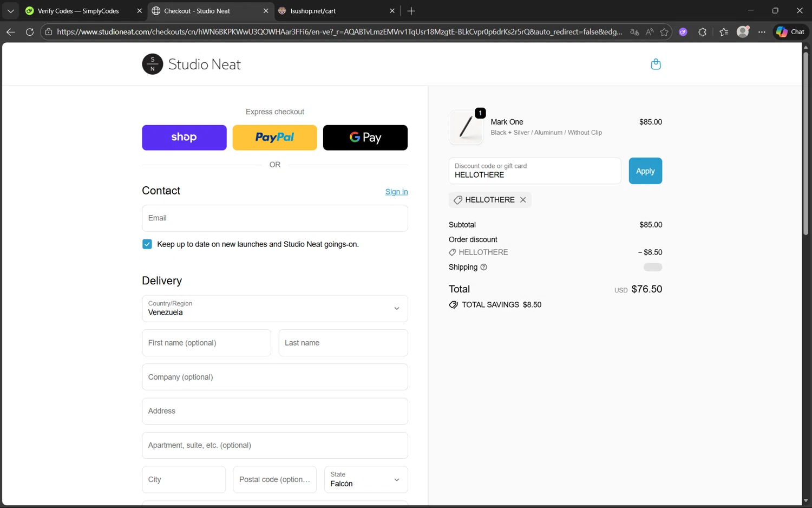Add page to favorites star
Viewport: 812px width, 508px height.
point(665,32)
